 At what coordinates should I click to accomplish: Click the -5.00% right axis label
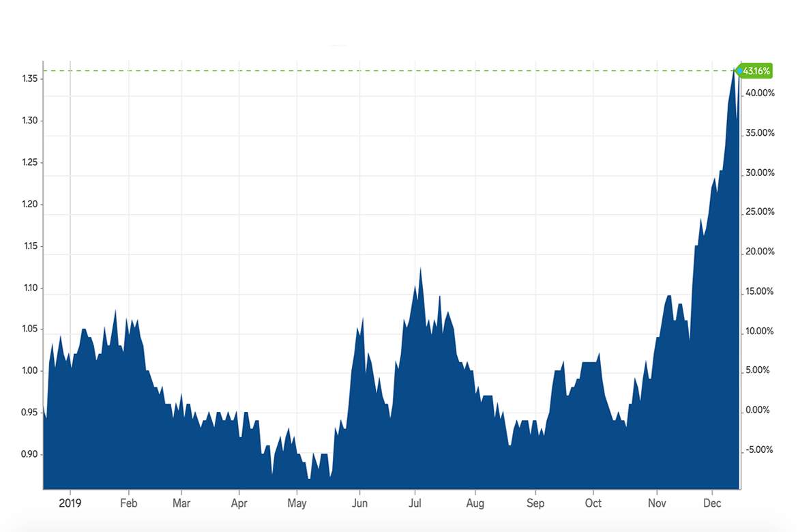tap(759, 449)
